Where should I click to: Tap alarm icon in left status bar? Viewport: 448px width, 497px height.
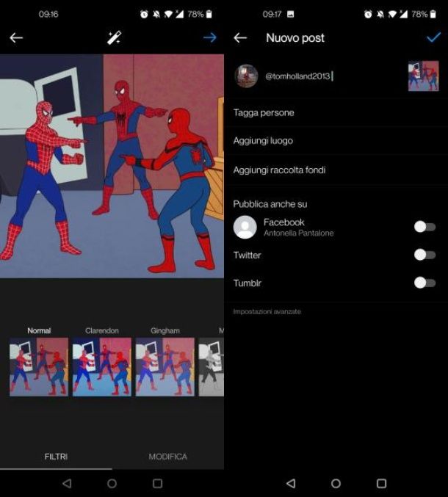click(144, 14)
